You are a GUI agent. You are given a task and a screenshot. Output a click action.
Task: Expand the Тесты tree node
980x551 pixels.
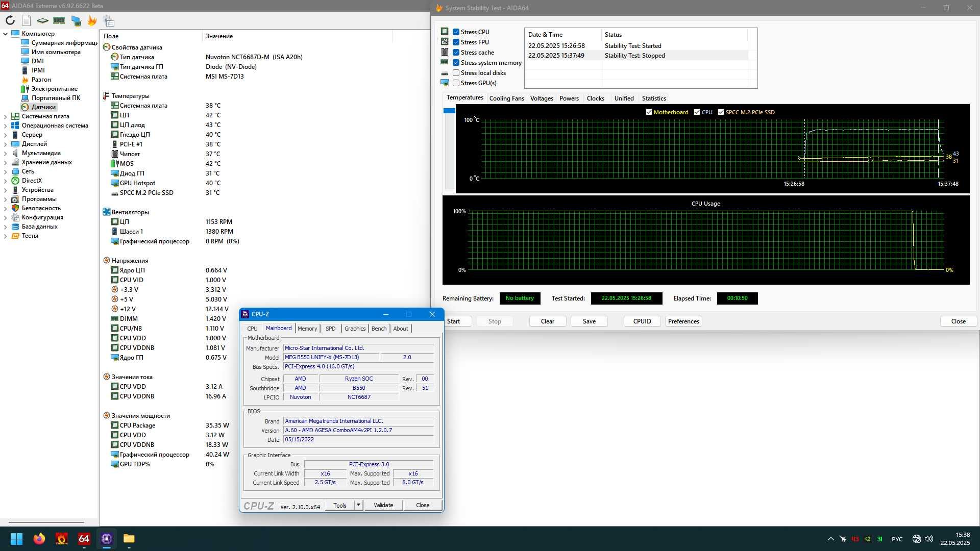(5, 236)
